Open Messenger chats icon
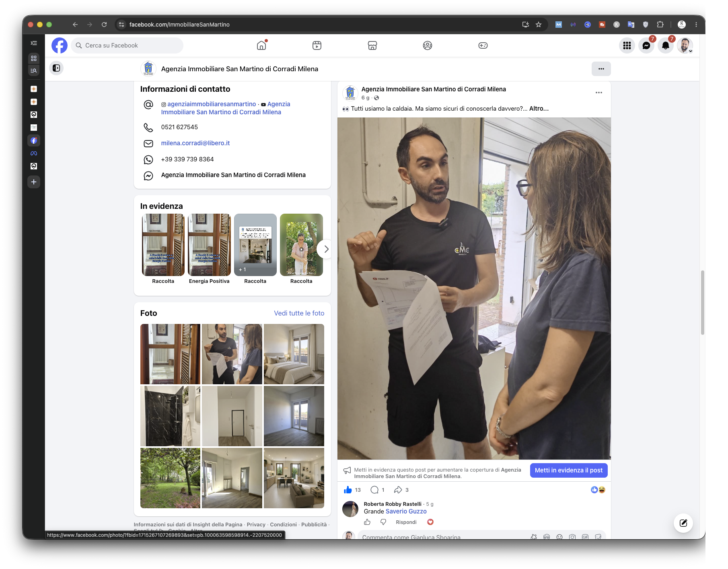Screen dimensions: 728x569 [x=646, y=45]
